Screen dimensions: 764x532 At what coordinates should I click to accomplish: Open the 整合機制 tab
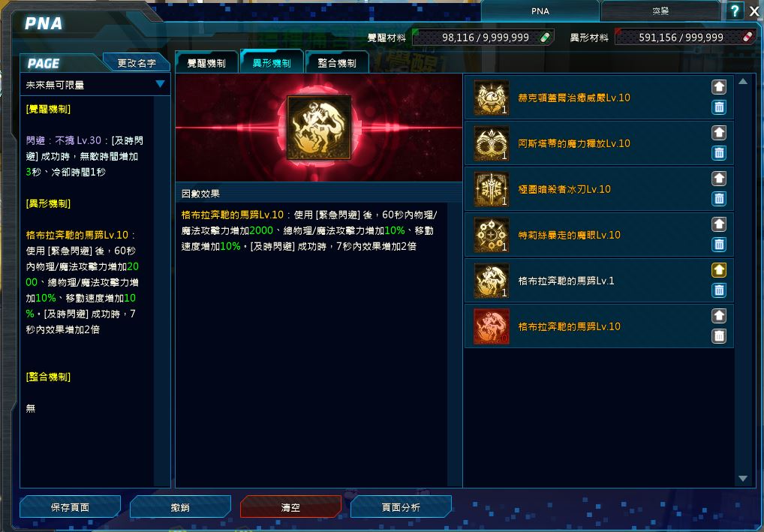click(337, 63)
